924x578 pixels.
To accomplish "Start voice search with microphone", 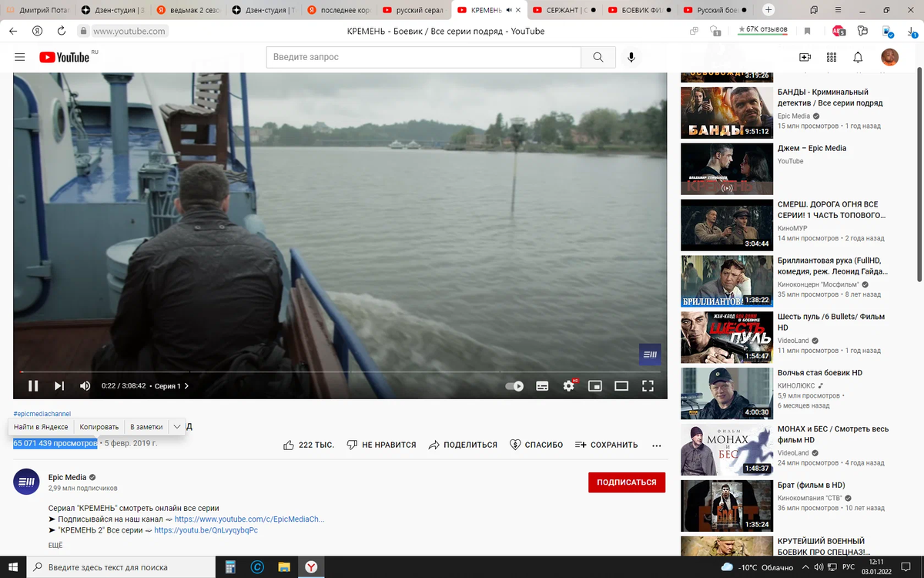I will (x=631, y=57).
